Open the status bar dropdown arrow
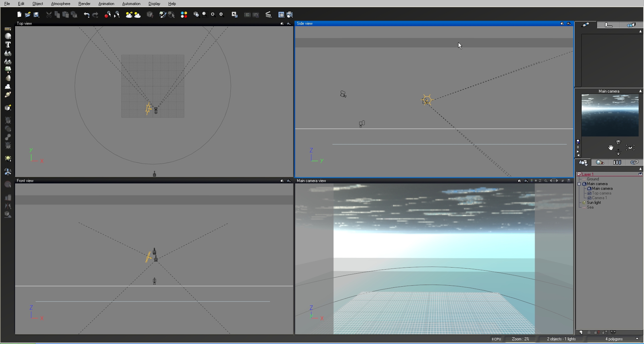This screenshot has width=644, height=344. [x=637, y=339]
